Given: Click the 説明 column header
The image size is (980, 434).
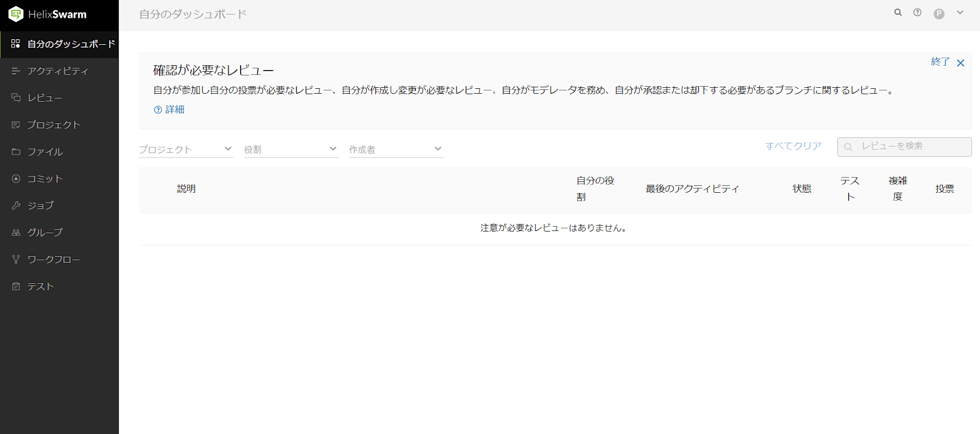Looking at the screenshot, I should [186, 189].
